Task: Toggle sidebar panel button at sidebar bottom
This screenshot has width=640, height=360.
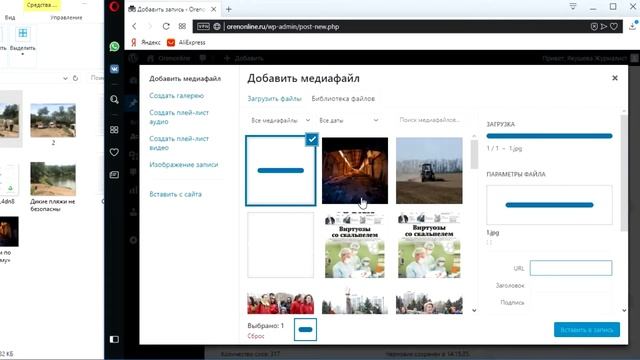Action: (114, 339)
